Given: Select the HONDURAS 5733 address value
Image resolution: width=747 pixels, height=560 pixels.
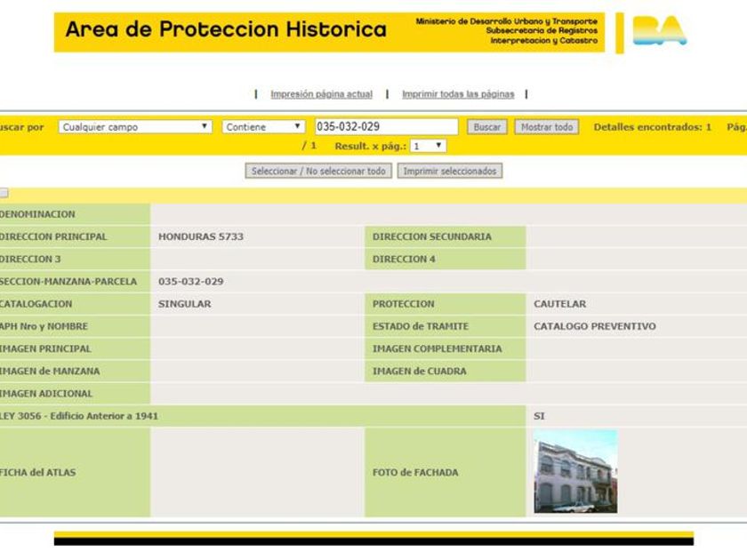Looking at the screenshot, I should pyautogui.click(x=201, y=237).
